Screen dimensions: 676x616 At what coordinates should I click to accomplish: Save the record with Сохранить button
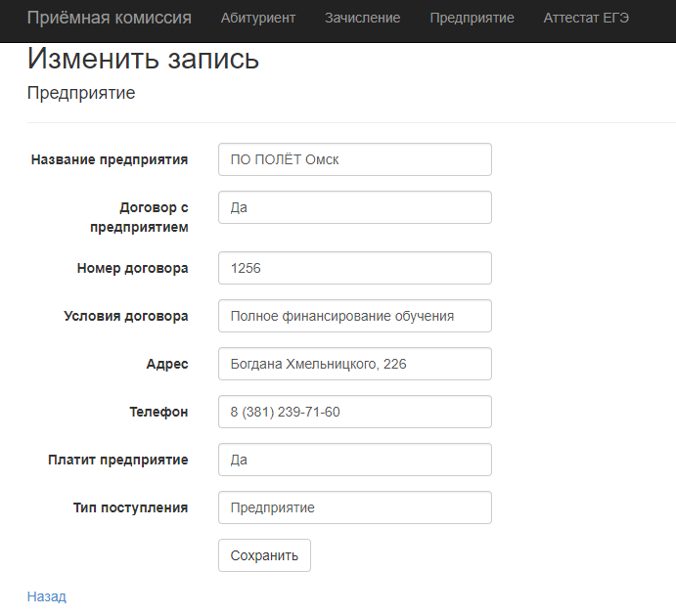[264, 555]
